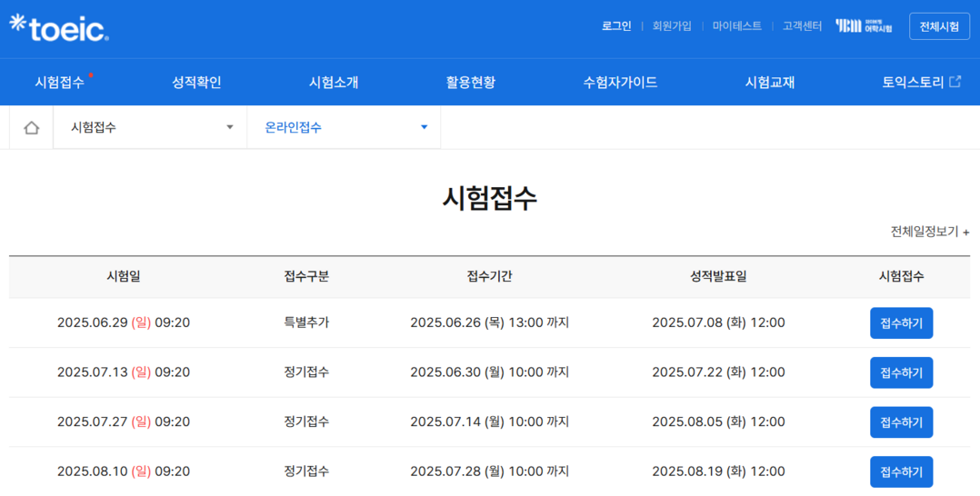This screenshot has width=980, height=496.
Task: Click the TOEIC logo
Action: (59, 28)
